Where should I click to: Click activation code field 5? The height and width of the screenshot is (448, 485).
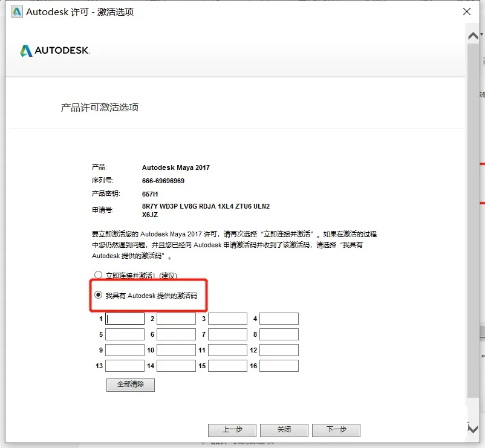pos(125,334)
